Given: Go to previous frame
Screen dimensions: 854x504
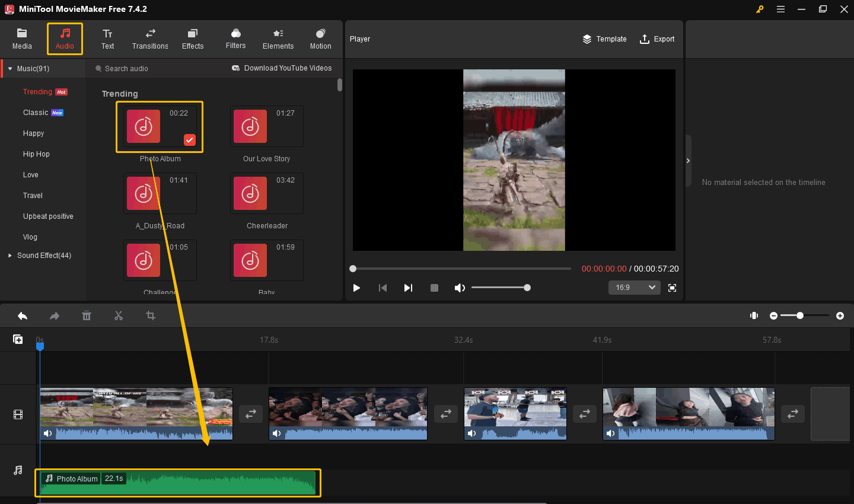Looking at the screenshot, I should tap(383, 288).
